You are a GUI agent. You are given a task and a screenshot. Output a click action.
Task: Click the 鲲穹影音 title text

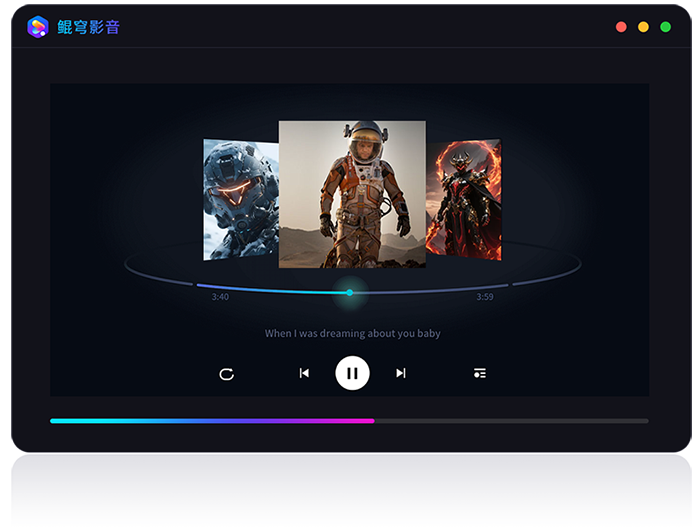[x=88, y=27]
